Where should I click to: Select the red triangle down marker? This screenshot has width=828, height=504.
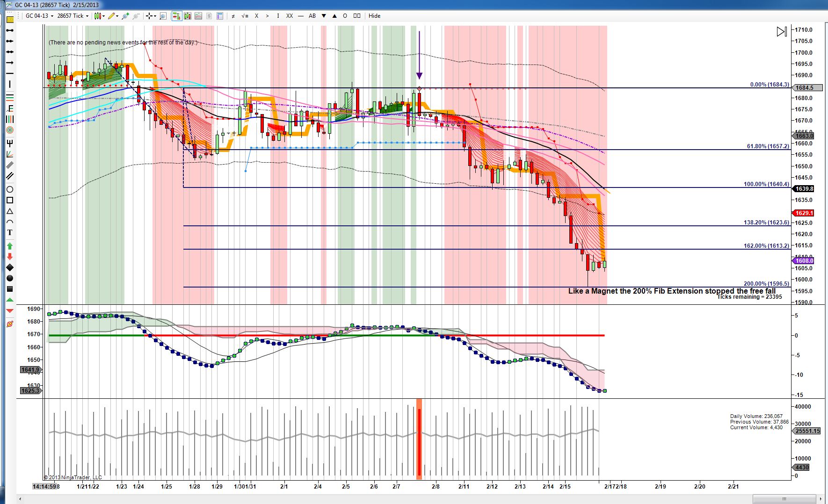coord(9,311)
